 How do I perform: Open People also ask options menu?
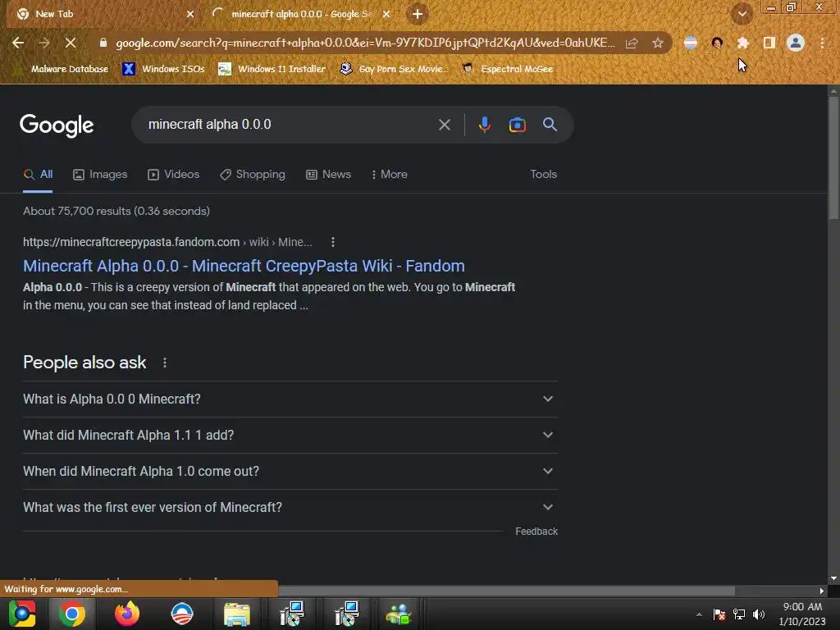(x=164, y=363)
